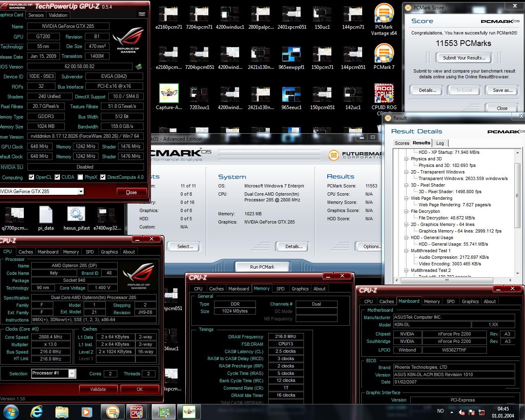Screen dimensions: 525x420
Task: Open the 142uc1 desktop image file
Action: click(353, 98)
